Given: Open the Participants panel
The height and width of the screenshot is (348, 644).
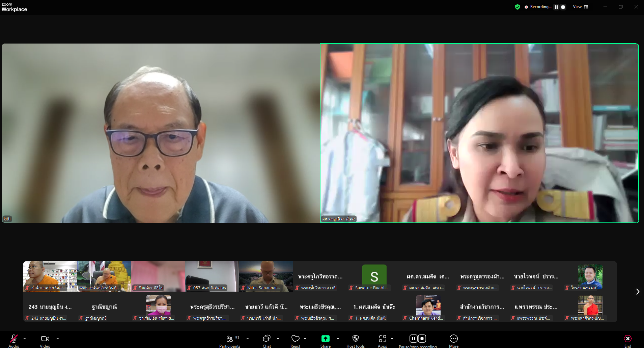Looking at the screenshot, I should pyautogui.click(x=230, y=339).
